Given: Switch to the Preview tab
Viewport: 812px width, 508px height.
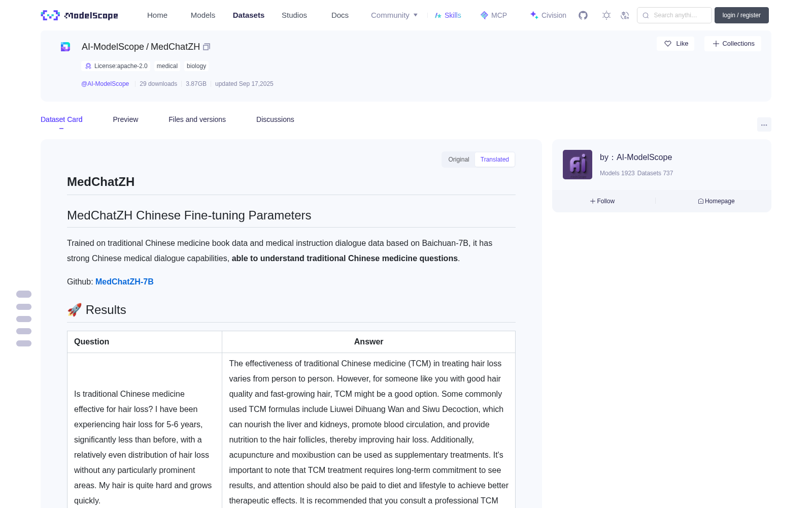Looking at the screenshot, I should pyautogui.click(x=125, y=119).
